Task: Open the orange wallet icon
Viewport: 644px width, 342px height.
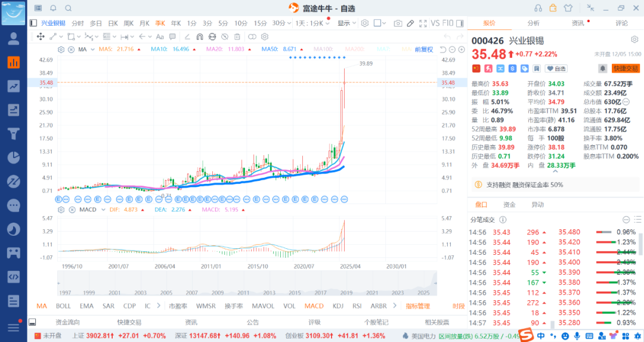Action: pyautogui.click(x=553, y=8)
